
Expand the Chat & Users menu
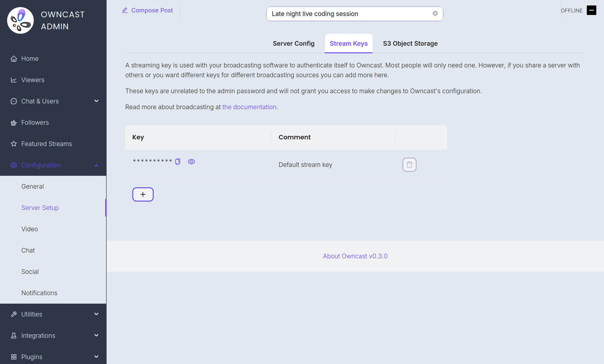click(x=96, y=101)
